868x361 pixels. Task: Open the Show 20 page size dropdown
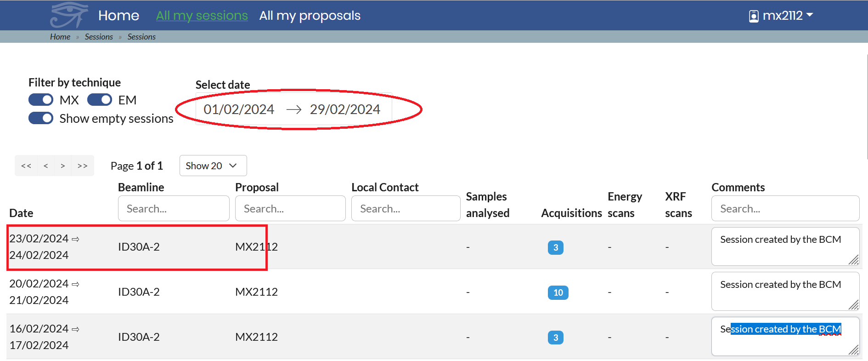(x=213, y=166)
